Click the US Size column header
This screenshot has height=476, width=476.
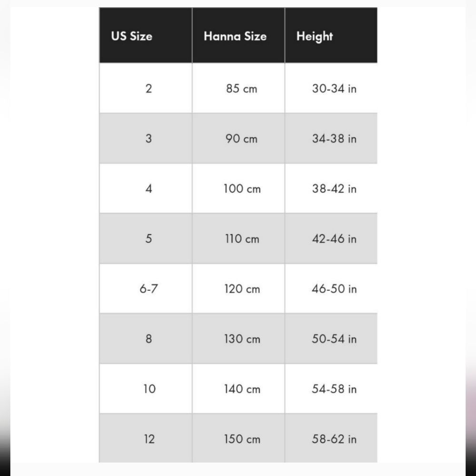146,35
